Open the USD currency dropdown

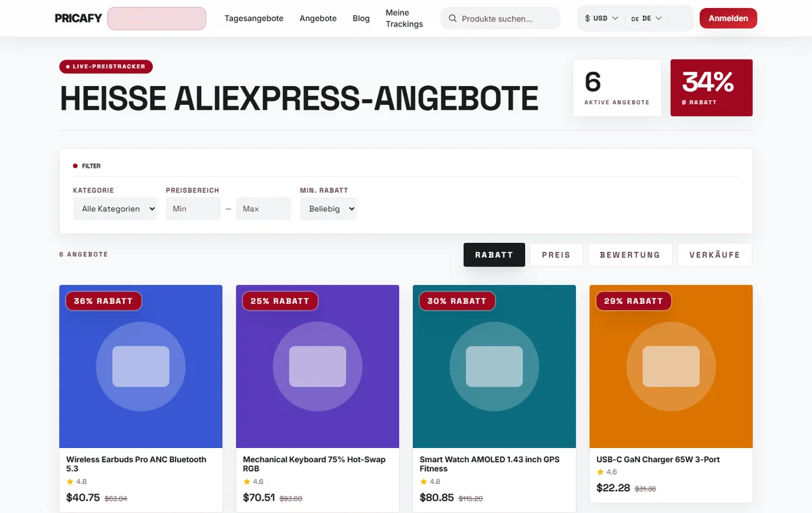click(602, 18)
